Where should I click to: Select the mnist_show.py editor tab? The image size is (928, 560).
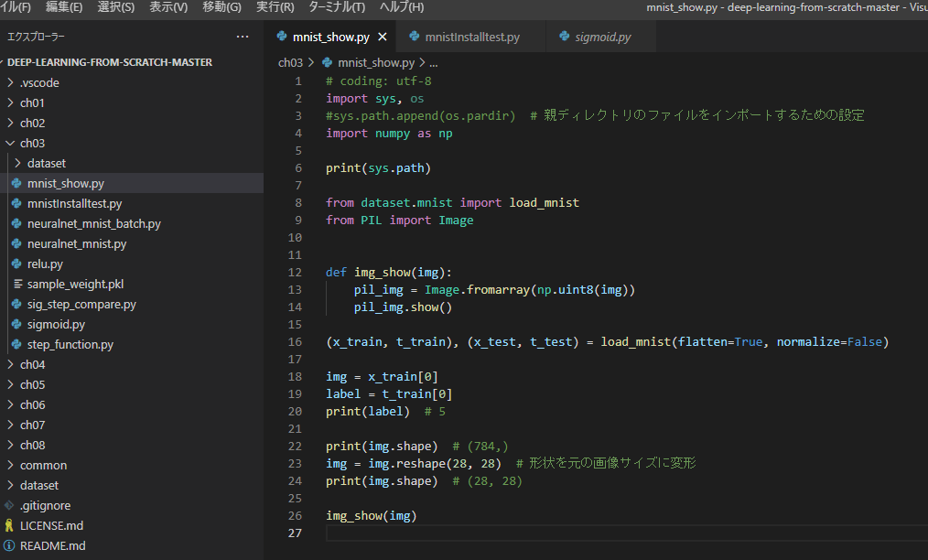coord(330,37)
